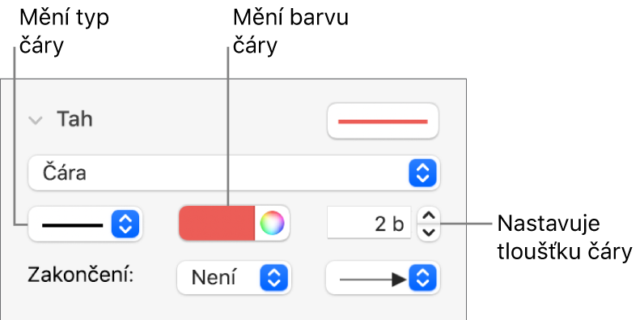Click the Tah section heading

tap(74, 119)
